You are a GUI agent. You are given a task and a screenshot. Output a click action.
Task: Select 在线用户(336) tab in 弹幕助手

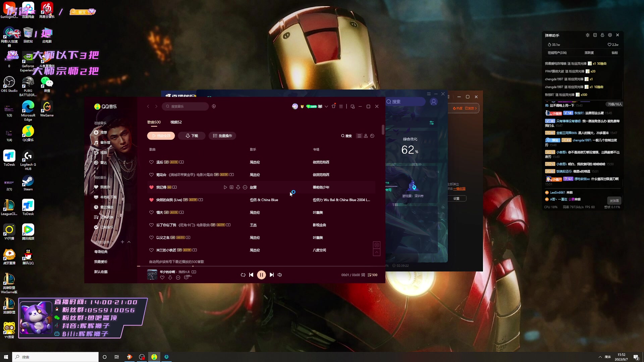click(557, 53)
